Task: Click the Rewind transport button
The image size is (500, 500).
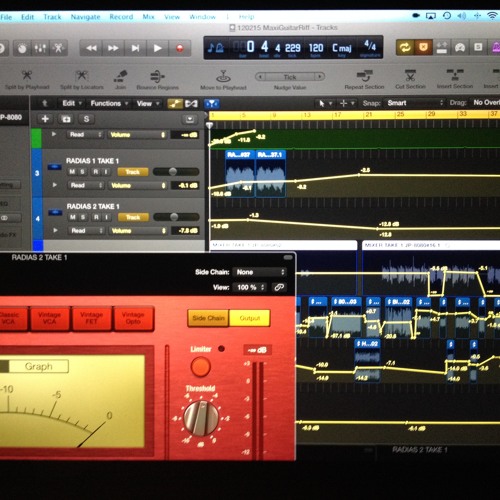Action: 91,49
